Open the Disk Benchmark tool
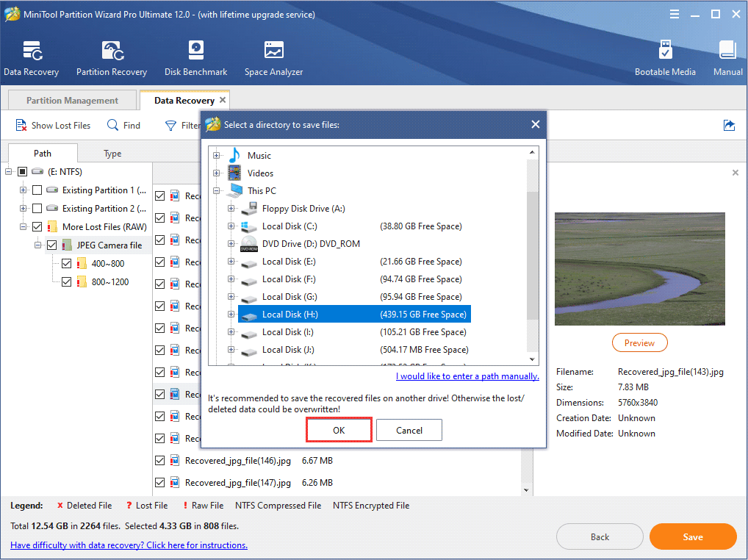 click(x=196, y=51)
